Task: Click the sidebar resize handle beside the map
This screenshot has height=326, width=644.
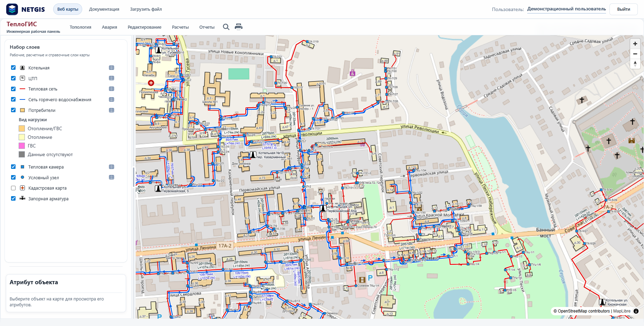Action: coord(134,177)
